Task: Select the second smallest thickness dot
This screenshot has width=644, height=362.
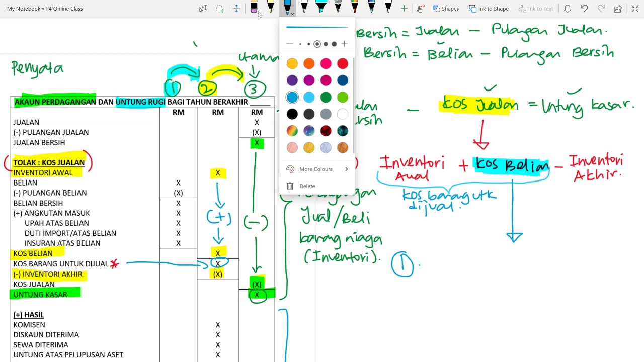Action: click(309, 44)
